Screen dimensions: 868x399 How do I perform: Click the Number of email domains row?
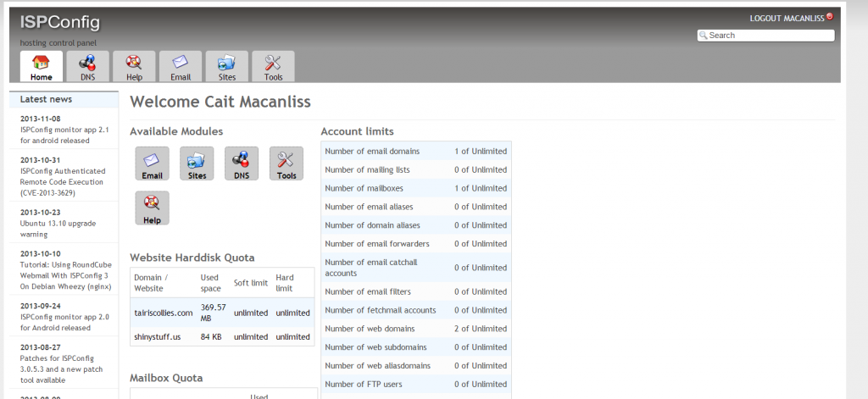point(415,151)
